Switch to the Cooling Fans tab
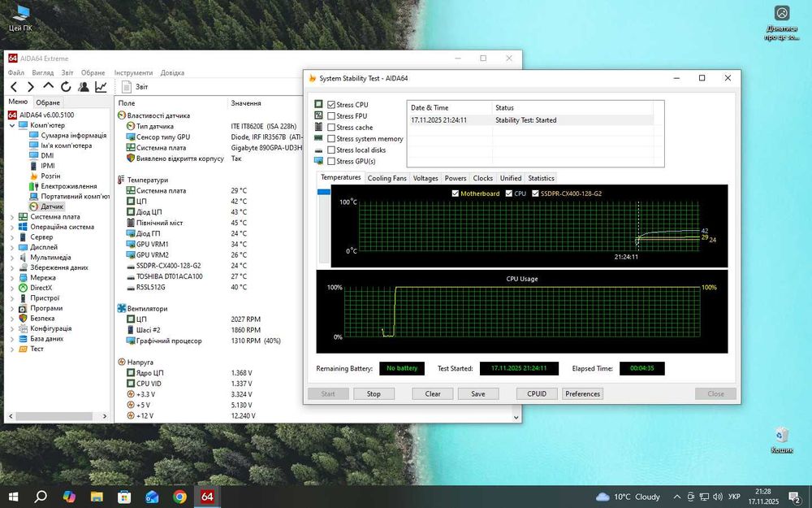Image resolution: width=812 pixels, height=508 pixels. [387, 178]
